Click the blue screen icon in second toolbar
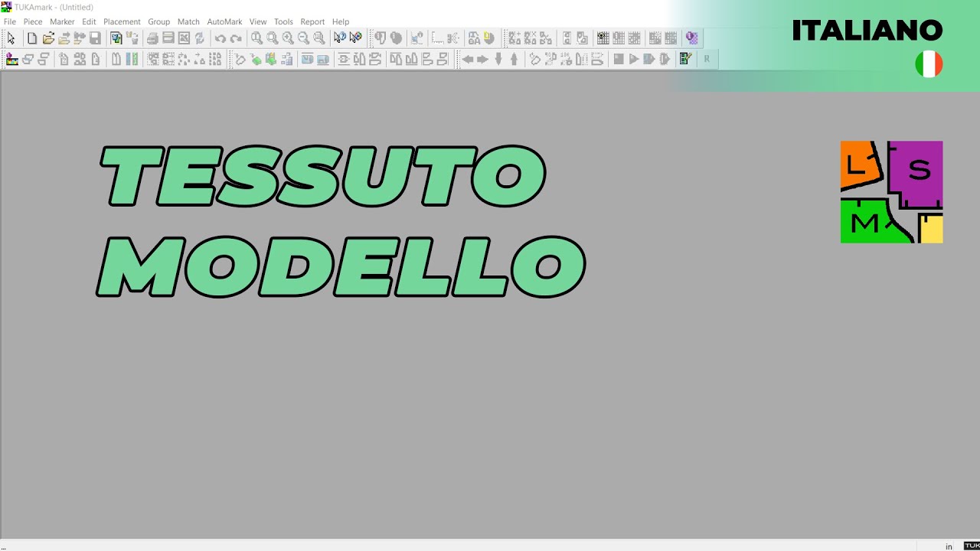This screenshot has width=980, height=551. click(307, 59)
